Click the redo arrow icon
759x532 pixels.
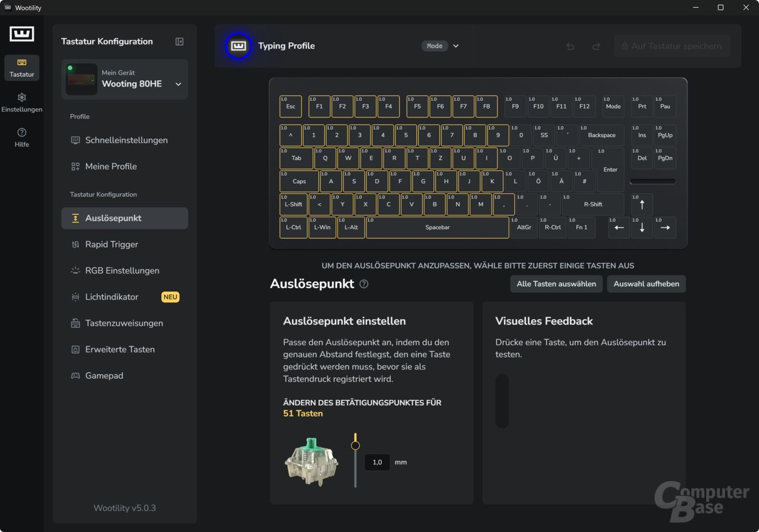click(x=597, y=46)
